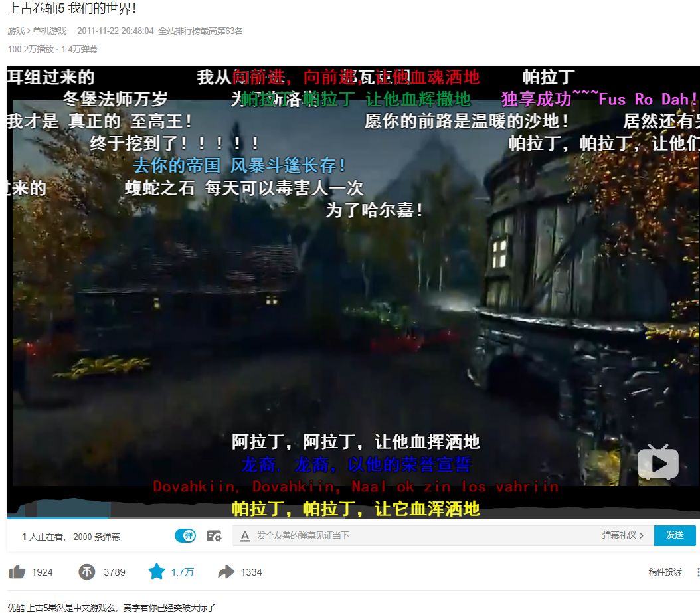Viewport: 700px width, 613px height.
Task: Click the danmaku 蝮蛇之石 每天可以毒害人一次
Action: (x=244, y=187)
